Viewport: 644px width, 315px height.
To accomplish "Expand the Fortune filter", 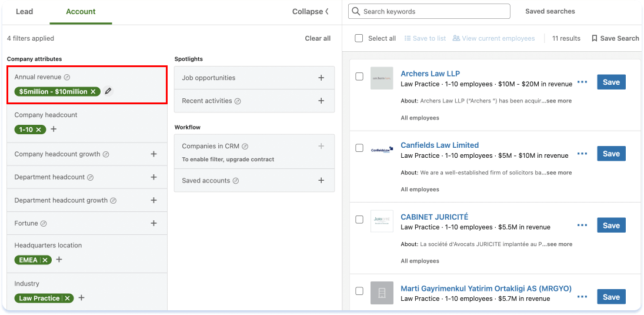I will pos(154,223).
